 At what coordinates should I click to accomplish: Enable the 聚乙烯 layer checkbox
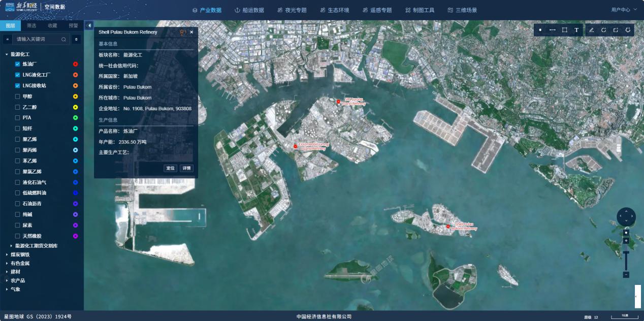(x=18, y=139)
